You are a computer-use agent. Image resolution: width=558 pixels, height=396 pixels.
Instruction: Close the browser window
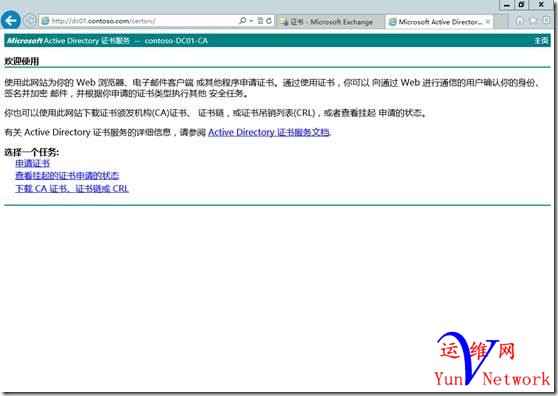[541, 5]
